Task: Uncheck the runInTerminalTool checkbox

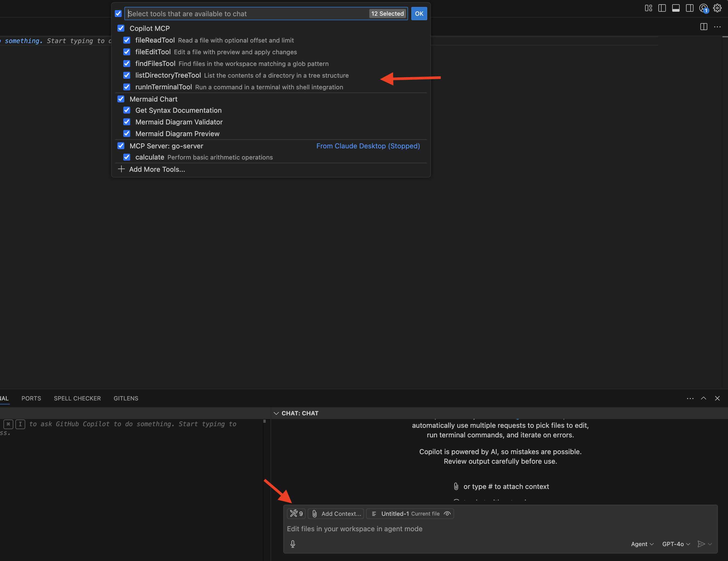Action: 127,87
